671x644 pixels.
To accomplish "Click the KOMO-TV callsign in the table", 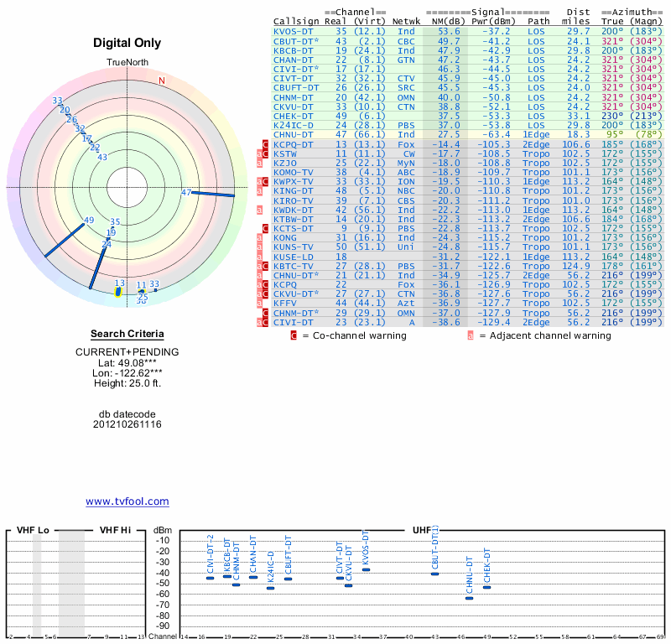I will pyautogui.click(x=293, y=173).
